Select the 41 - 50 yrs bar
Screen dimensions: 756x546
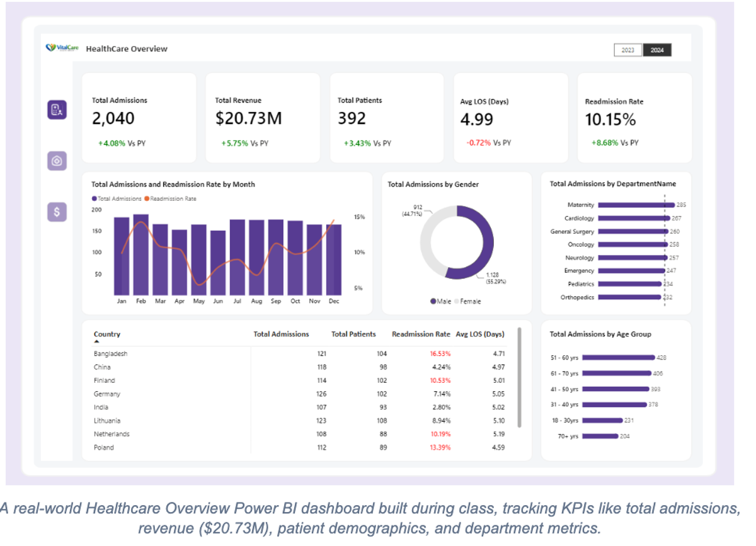pyautogui.click(x=616, y=389)
